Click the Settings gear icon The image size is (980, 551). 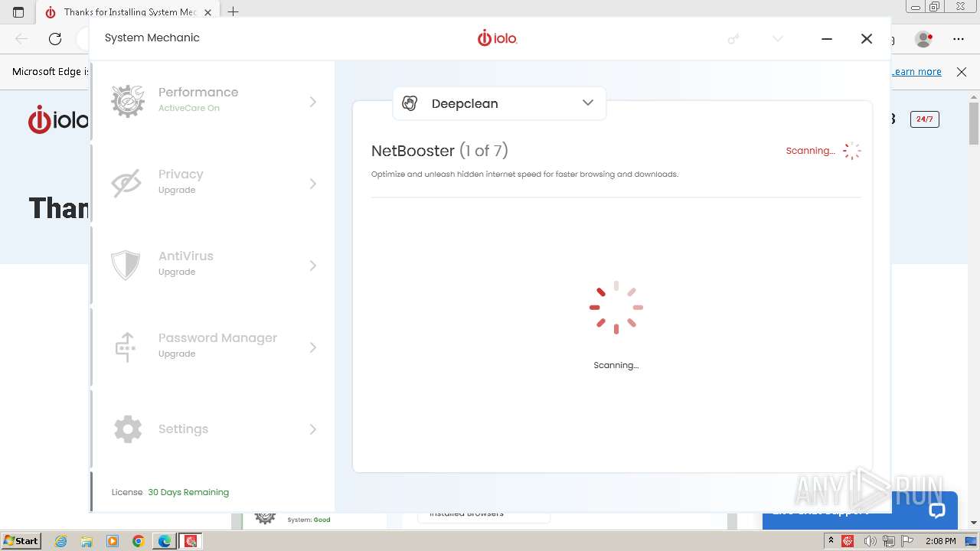128,429
